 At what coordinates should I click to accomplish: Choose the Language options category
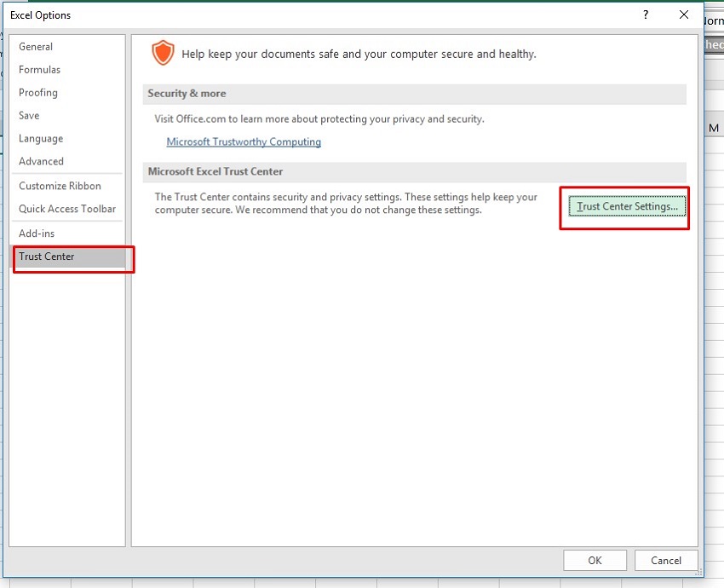(x=41, y=139)
